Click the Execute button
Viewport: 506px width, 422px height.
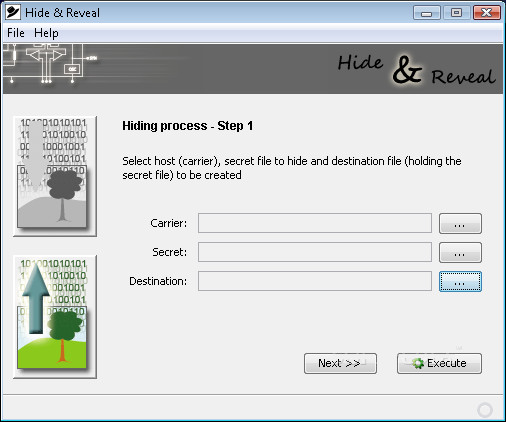pos(439,363)
